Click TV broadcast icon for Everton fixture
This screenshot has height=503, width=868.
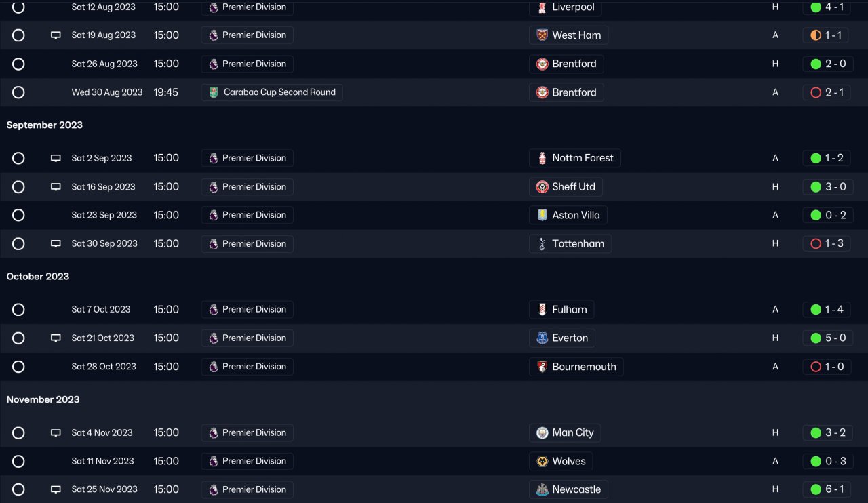click(x=56, y=338)
